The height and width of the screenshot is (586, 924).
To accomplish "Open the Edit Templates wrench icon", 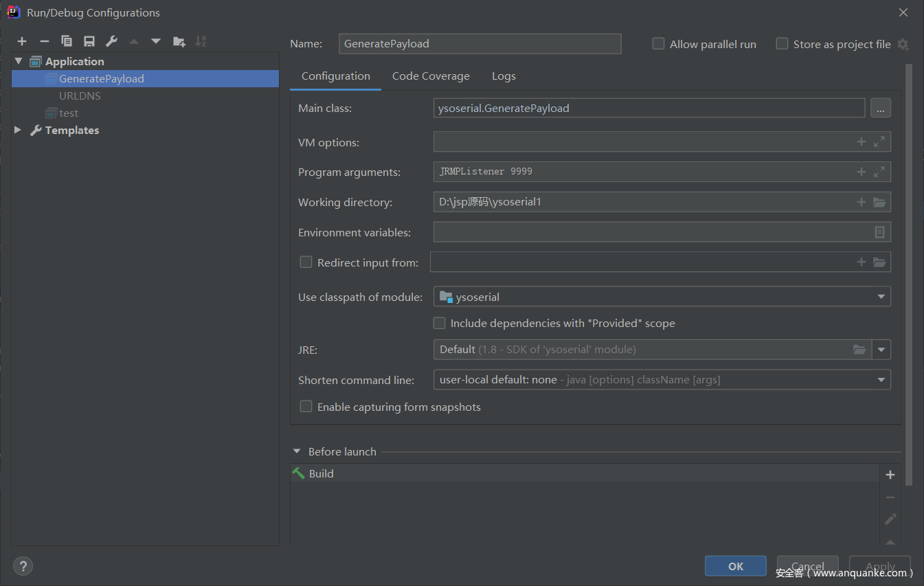I will pyautogui.click(x=111, y=42).
